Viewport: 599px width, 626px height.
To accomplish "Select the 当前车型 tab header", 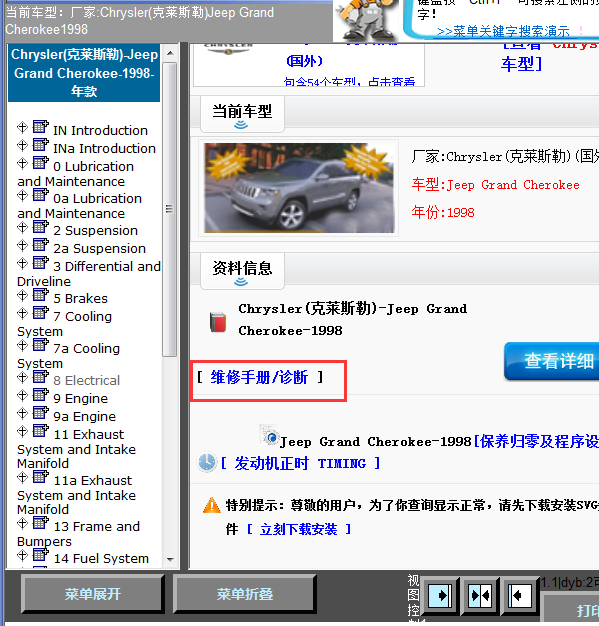I will click(x=242, y=114).
